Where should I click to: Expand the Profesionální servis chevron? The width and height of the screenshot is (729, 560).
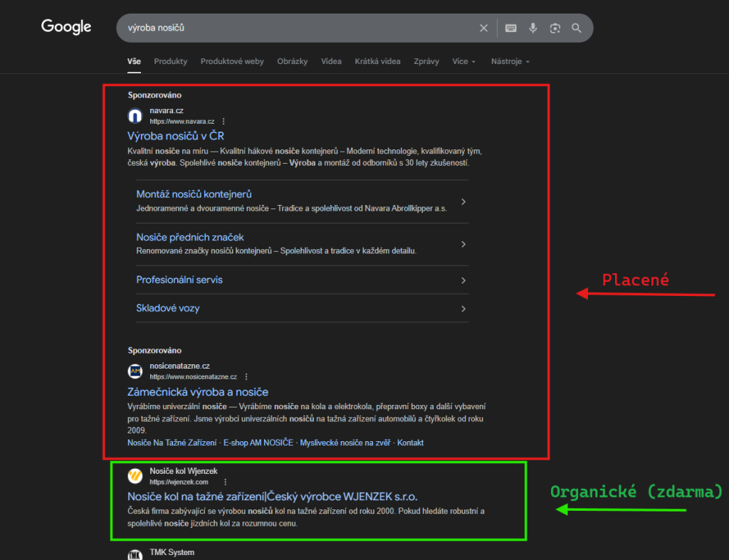coord(463,280)
